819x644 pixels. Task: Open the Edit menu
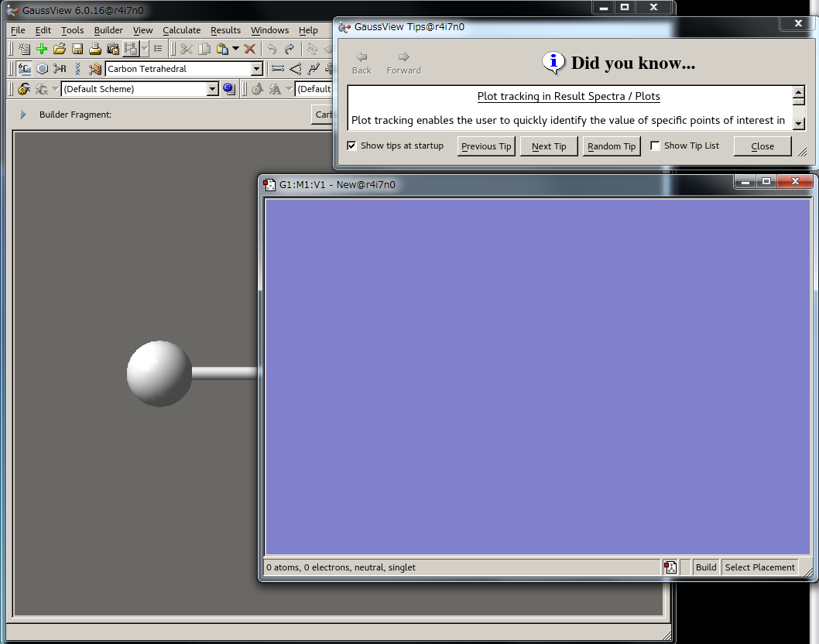coord(43,30)
